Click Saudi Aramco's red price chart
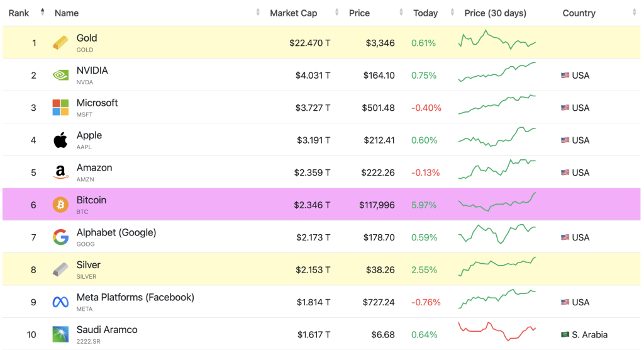Viewport: 644px width, 350px height. tap(497, 330)
